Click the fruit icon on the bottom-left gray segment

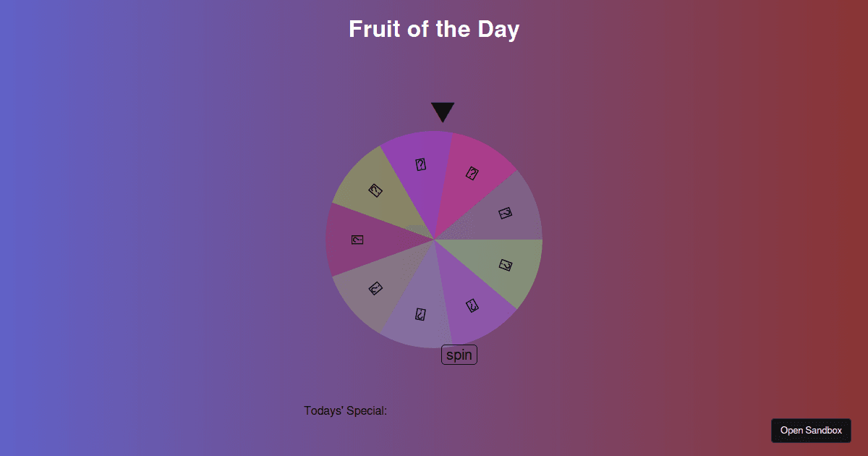coord(374,288)
